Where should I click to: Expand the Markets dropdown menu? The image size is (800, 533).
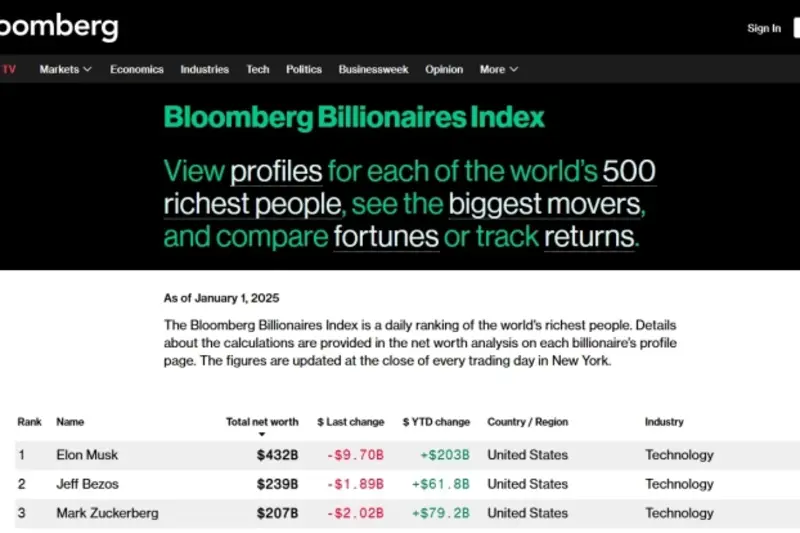tap(65, 69)
